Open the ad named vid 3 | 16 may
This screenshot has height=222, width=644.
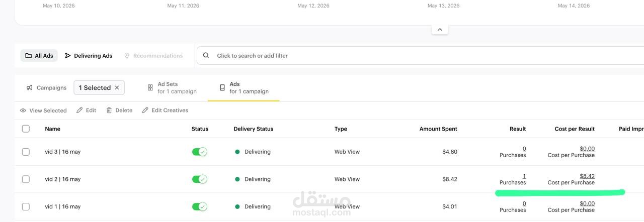click(x=62, y=152)
